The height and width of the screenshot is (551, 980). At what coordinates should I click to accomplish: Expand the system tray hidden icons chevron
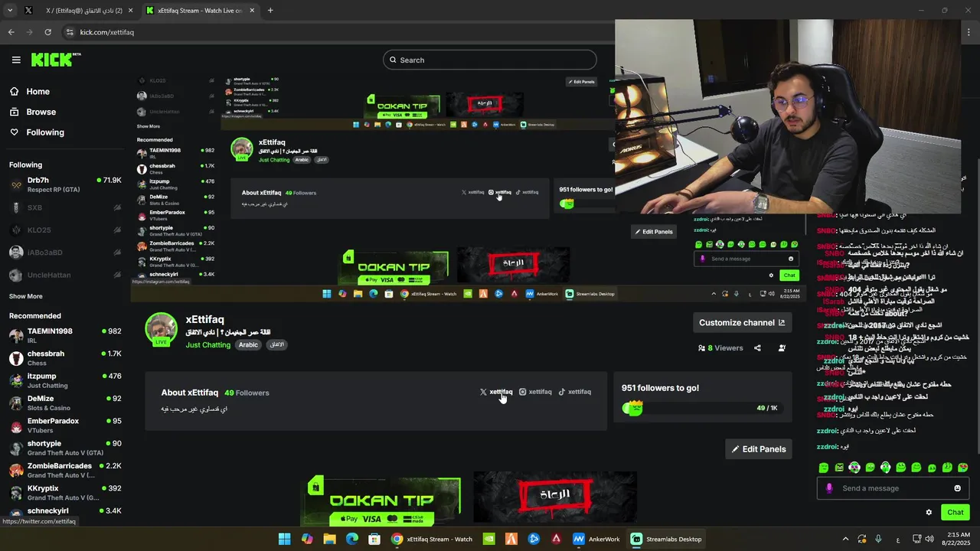(x=845, y=540)
